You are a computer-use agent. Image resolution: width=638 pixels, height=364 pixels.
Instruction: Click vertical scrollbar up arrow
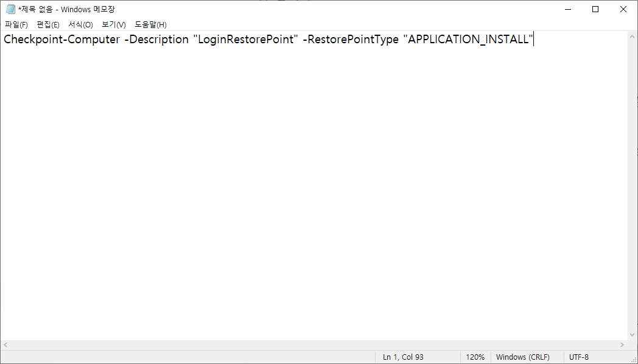(x=632, y=37)
